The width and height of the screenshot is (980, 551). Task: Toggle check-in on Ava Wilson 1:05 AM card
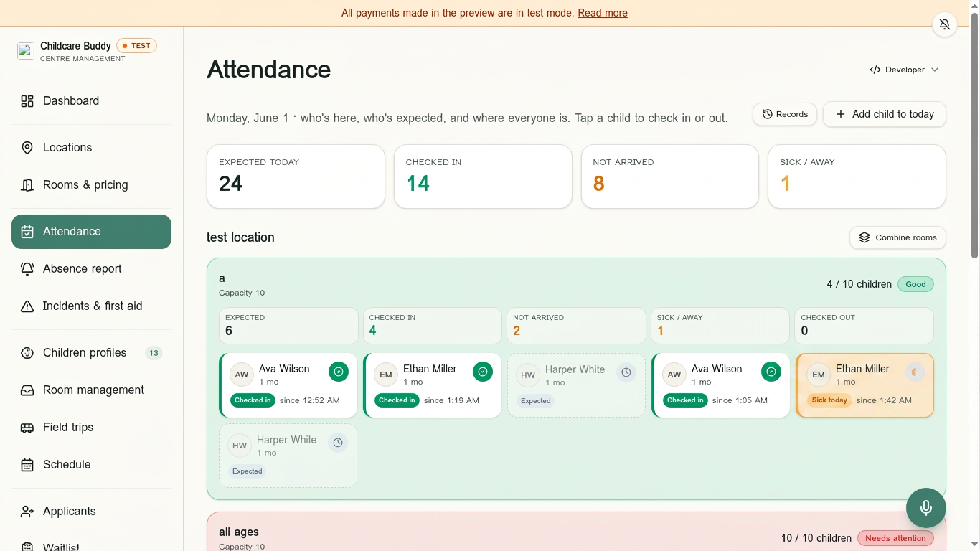point(771,372)
